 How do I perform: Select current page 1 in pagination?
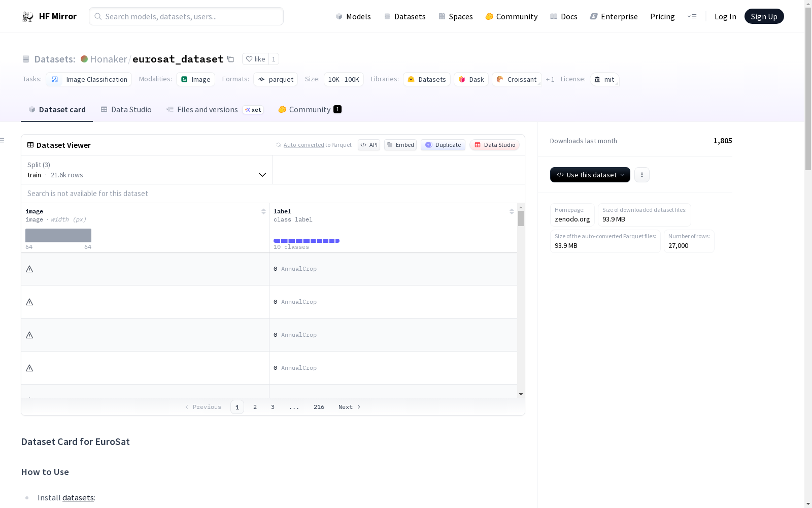click(237, 407)
